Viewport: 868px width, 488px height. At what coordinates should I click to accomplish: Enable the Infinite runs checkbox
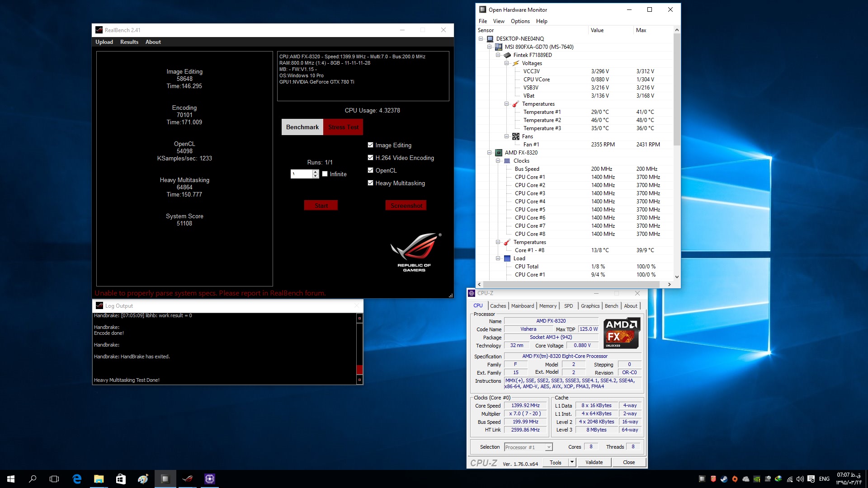[x=325, y=174]
